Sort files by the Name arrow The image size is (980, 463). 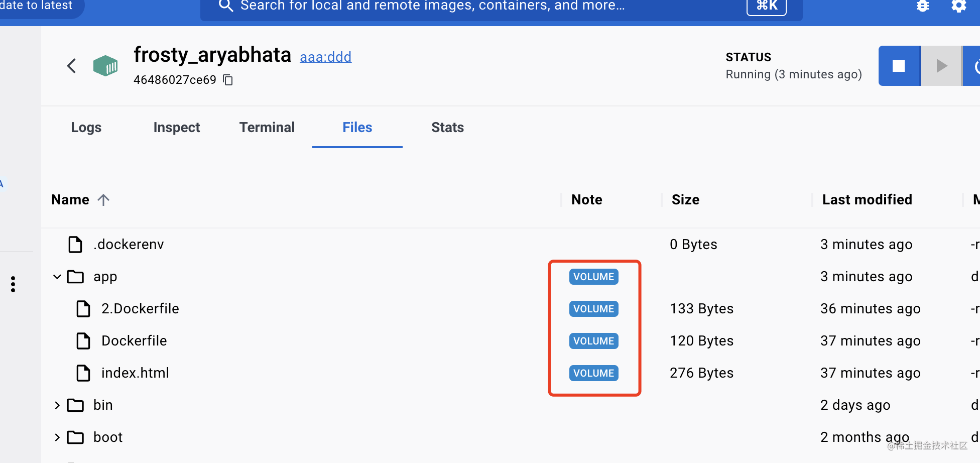[103, 200]
